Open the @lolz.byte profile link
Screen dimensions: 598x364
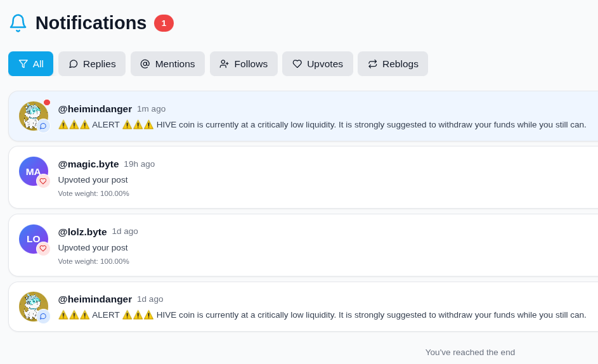click(x=82, y=232)
